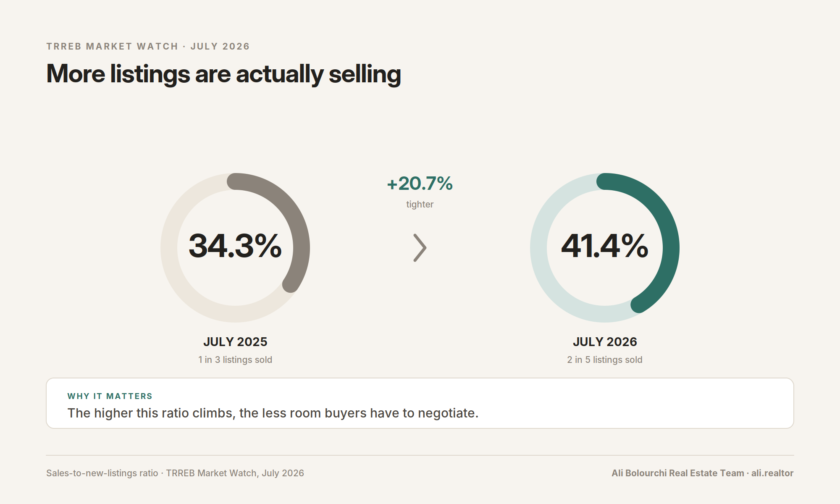Image resolution: width=840 pixels, height=504 pixels.
Task: Click the JULY 2026 chart label
Action: click(605, 342)
